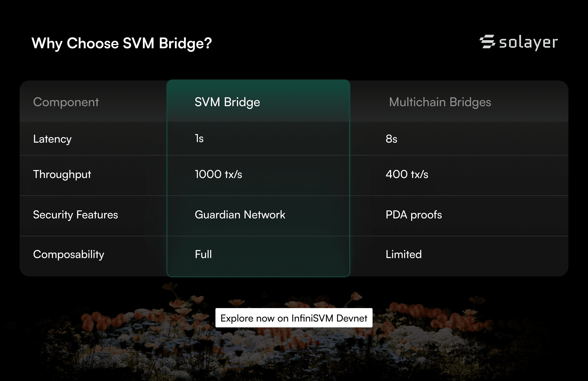Click the Throughput row label
Image resolution: width=588 pixels, height=381 pixels.
coord(62,174)
